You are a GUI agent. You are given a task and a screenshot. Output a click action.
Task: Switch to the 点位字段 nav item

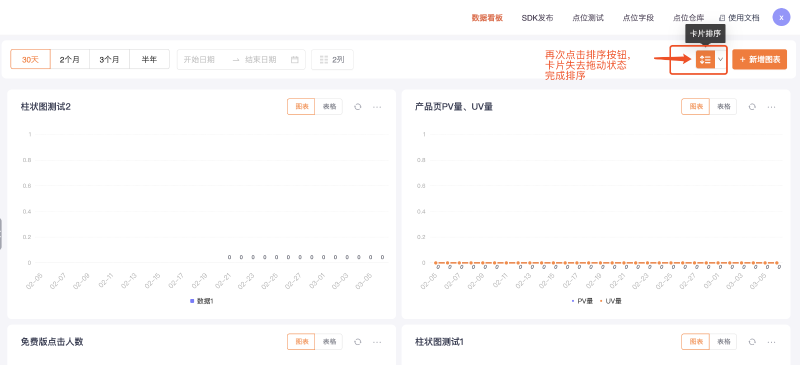coord(638,18)
